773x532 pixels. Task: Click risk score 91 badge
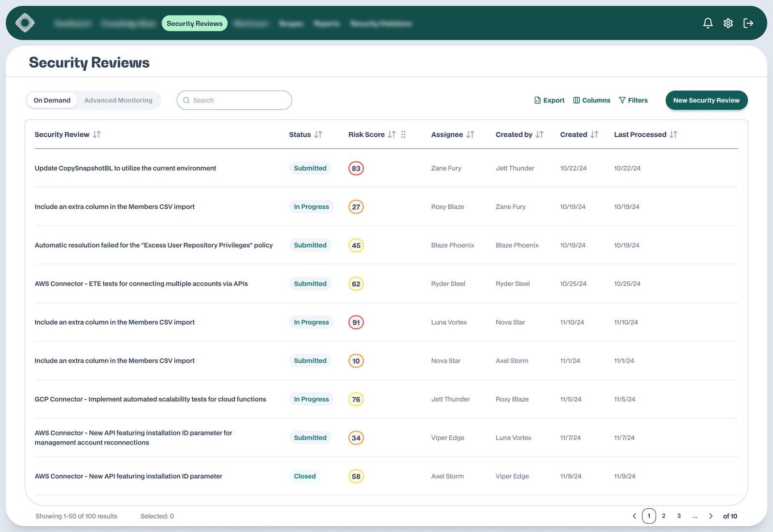click(x=356, y=322)
